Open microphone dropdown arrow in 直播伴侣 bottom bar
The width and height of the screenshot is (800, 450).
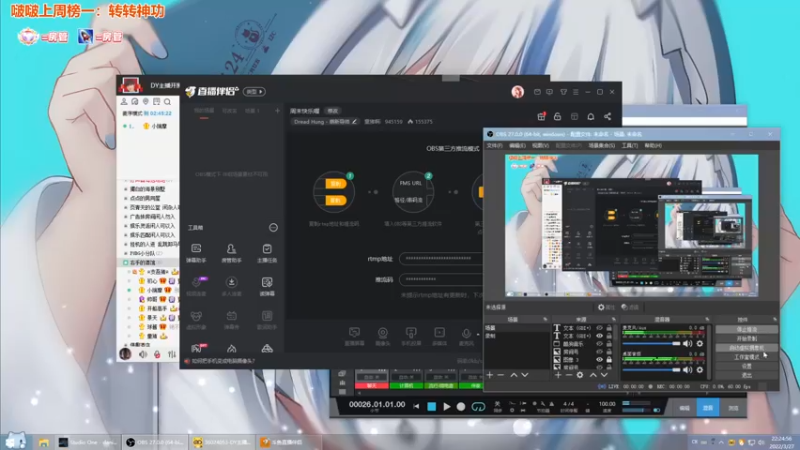pos(478,335)
